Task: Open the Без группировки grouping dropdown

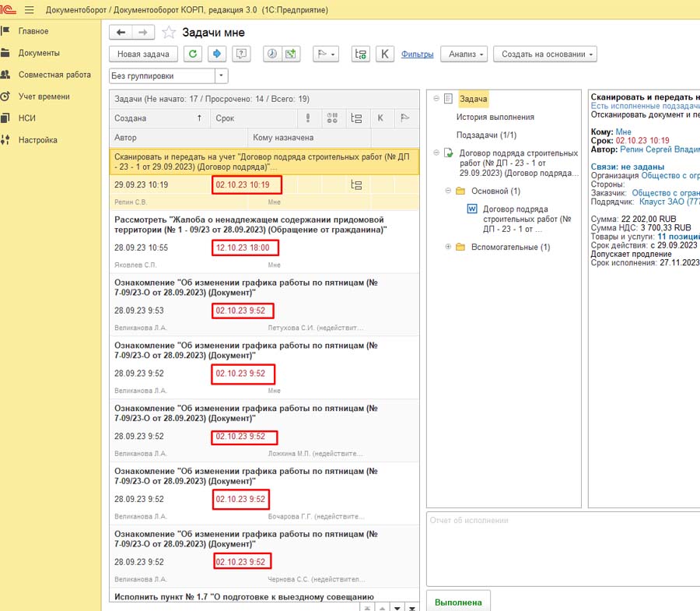Action: (221, 76)
